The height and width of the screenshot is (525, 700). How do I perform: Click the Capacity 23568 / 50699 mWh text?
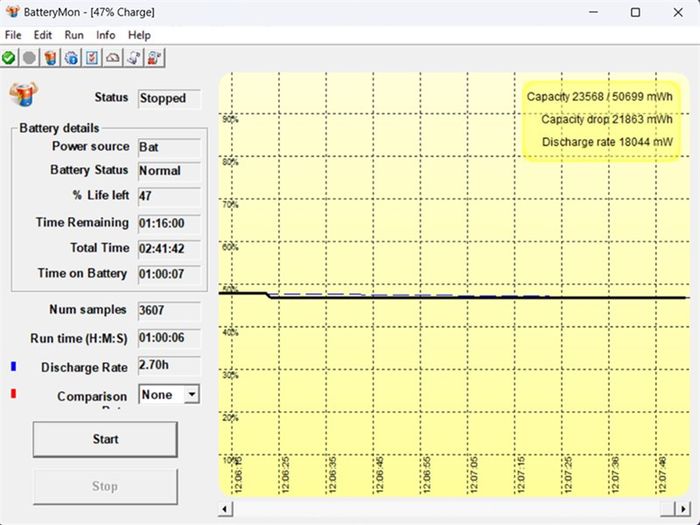pos(600,97)
